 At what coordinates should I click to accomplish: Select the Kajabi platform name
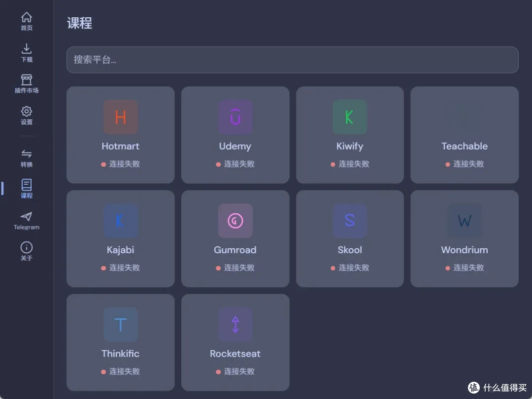[121, 250]
